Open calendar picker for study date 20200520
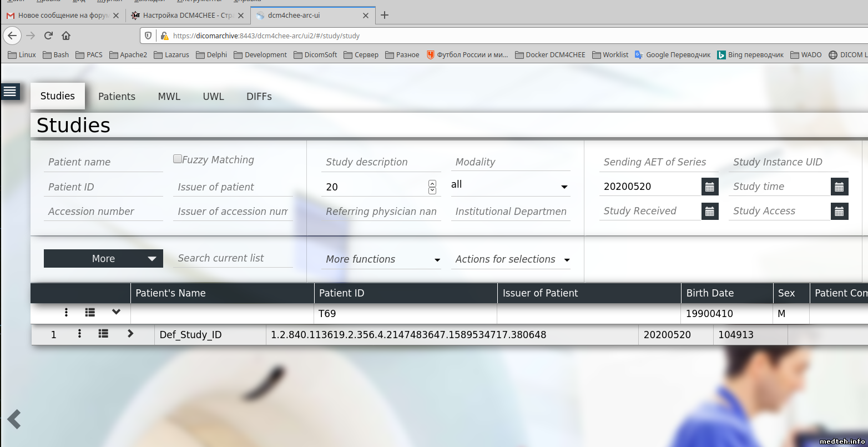The image size is (868, 447). [709, 187]
